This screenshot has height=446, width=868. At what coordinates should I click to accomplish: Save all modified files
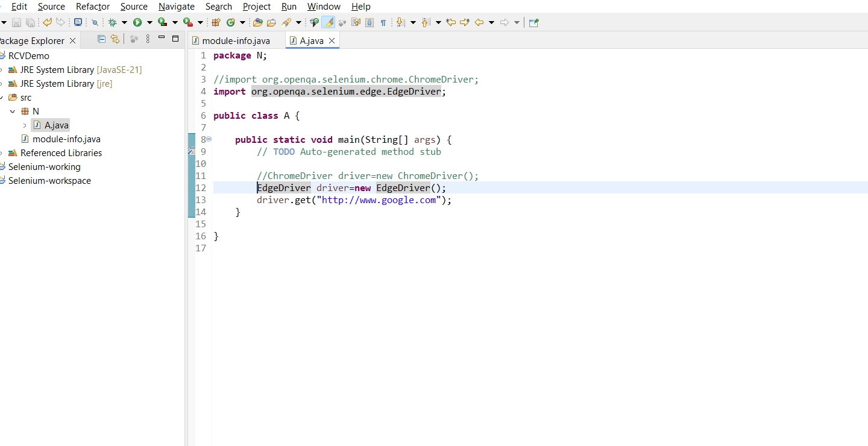click(x=30, y=22)
